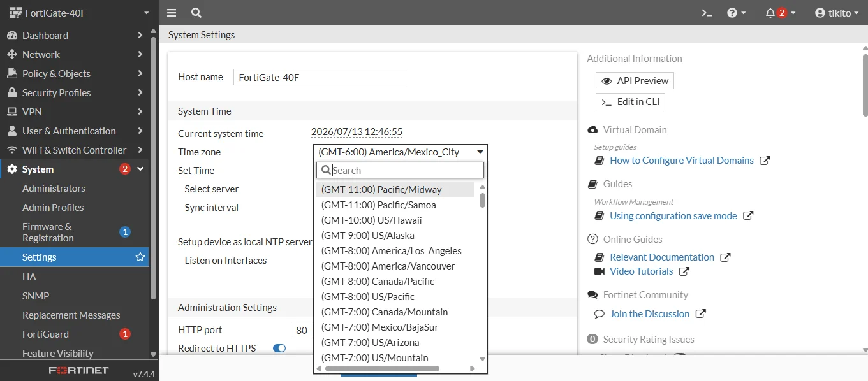Click the FortiGuard red notification badge

tap(125, 334)
